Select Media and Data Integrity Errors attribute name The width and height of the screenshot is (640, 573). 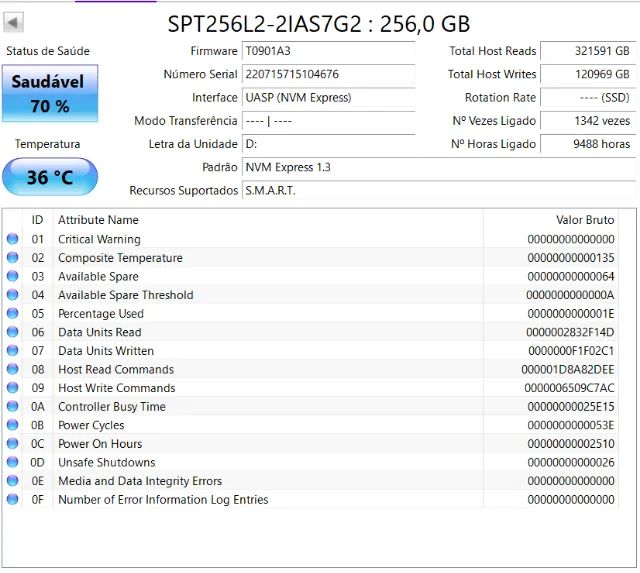[x=140, y=481]
